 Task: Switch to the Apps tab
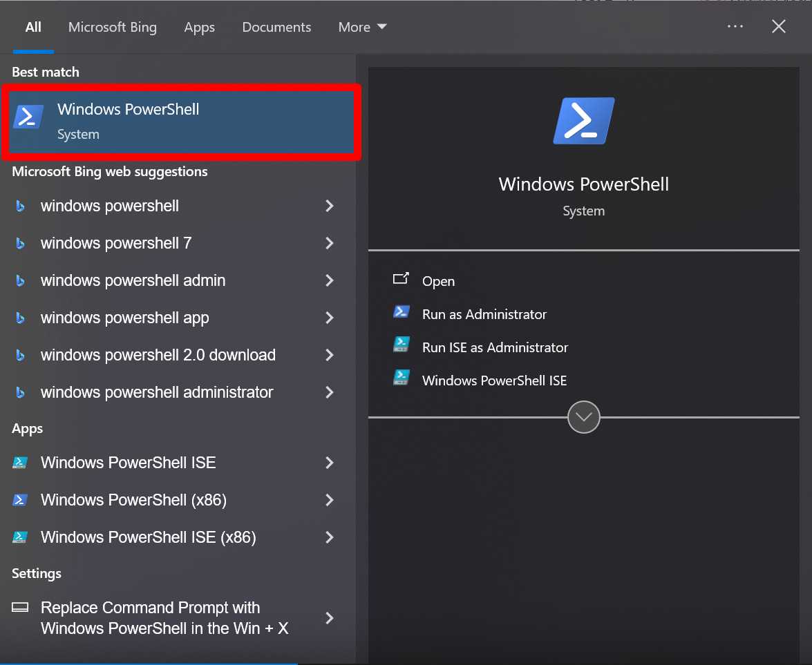[x=200, y=28]
